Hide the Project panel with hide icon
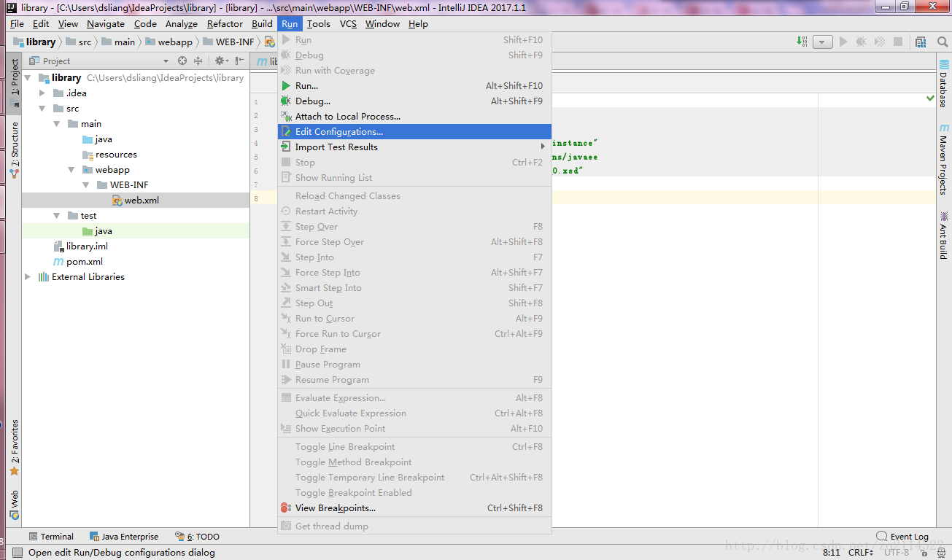Screen dimensions: 952x560 [x=239, y=61]
